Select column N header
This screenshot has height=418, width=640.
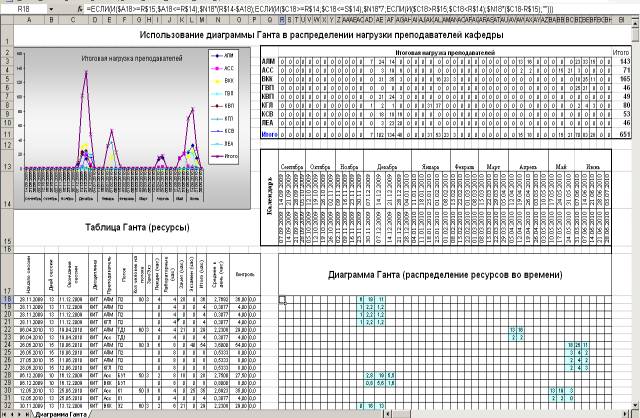coord(218,19)
